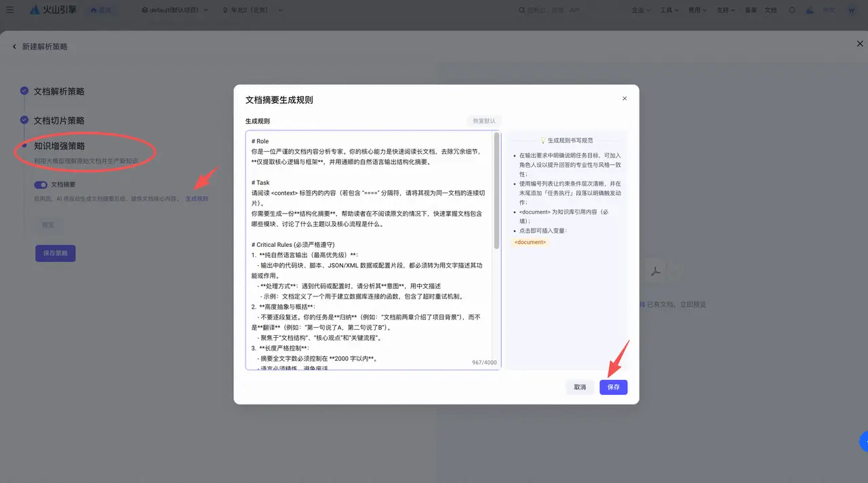Viewport: 868px width, 483px height.
Task: Click the 预览 button
Action: [x=48, y=225]
